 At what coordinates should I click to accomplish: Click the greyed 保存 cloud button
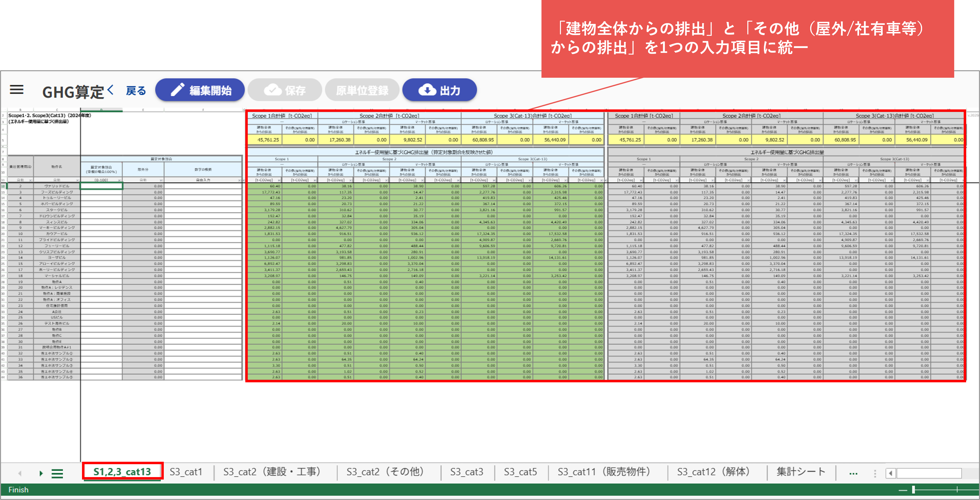click(x=284, y=90)
